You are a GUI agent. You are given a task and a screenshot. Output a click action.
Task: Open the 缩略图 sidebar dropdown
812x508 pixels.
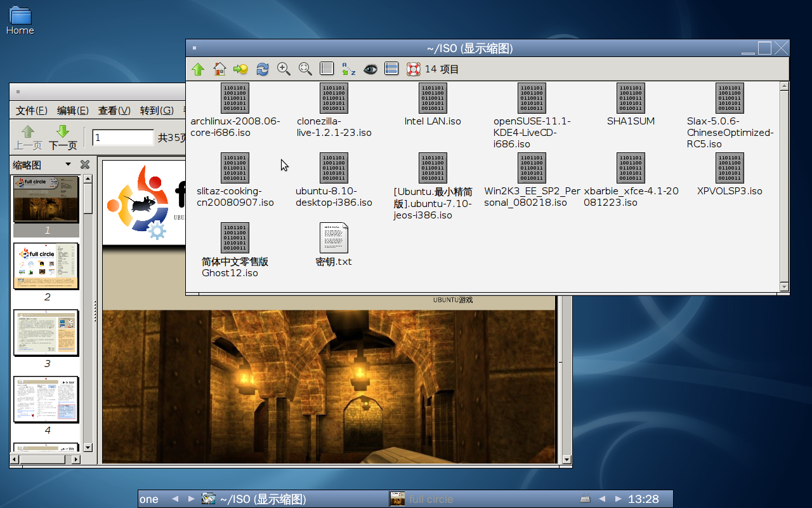point(68,164)
